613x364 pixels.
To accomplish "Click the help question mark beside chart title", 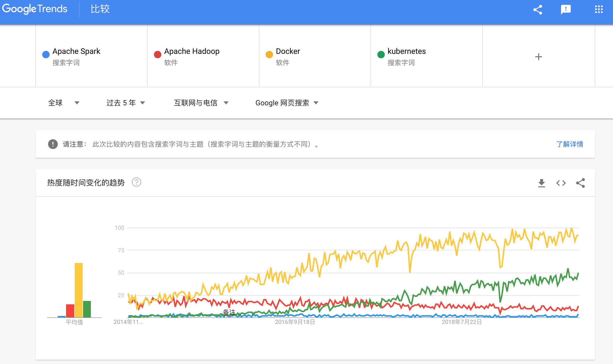I will click(136, 182).
